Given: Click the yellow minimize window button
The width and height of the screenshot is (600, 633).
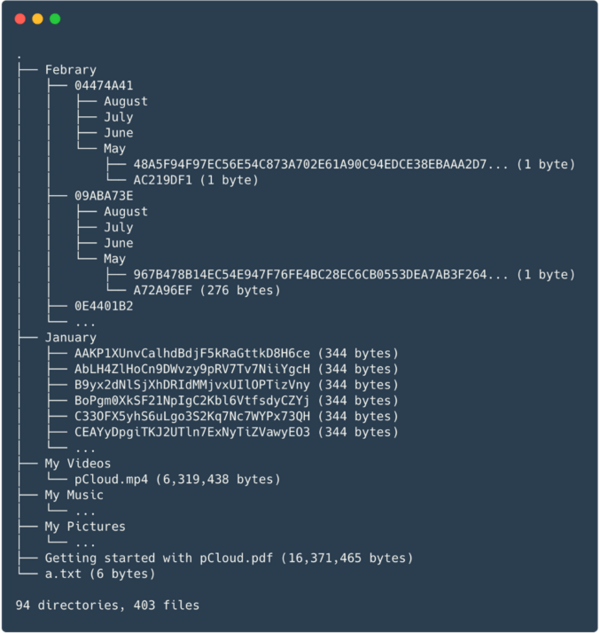Looking at the screenshot, I should pyautogui.click(x=37, y=19).
